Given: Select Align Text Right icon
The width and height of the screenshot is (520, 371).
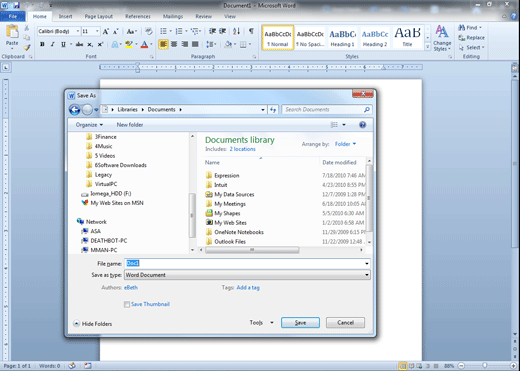Looking at the screenshot, I should click(185, 44).
